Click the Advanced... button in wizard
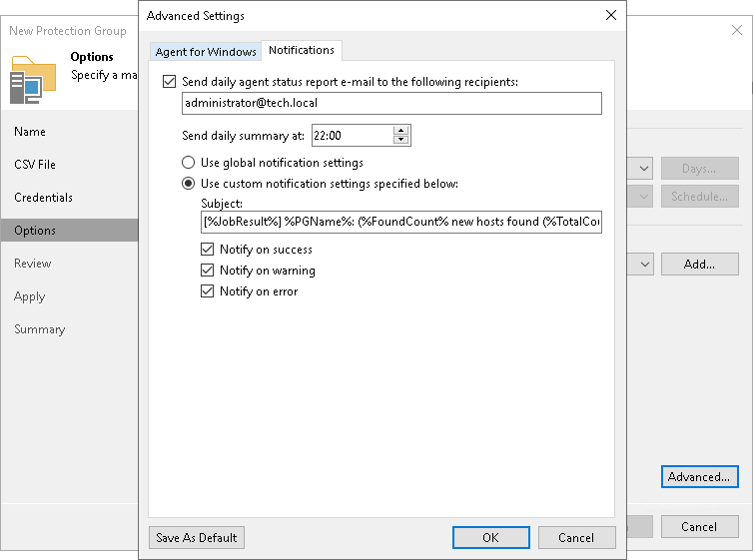This screenshot has height=560, width=753. [699, 476]
